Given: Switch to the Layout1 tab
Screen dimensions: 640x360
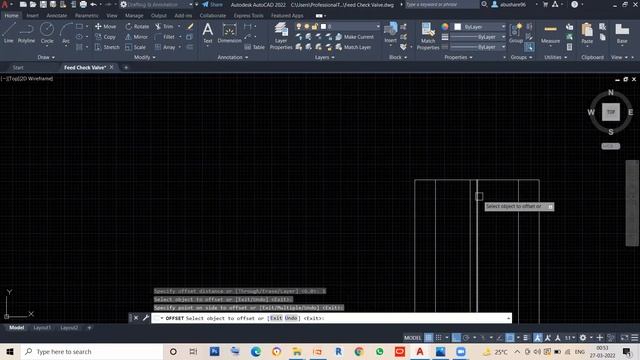Looking at the screenshot, I should [42, 328].
